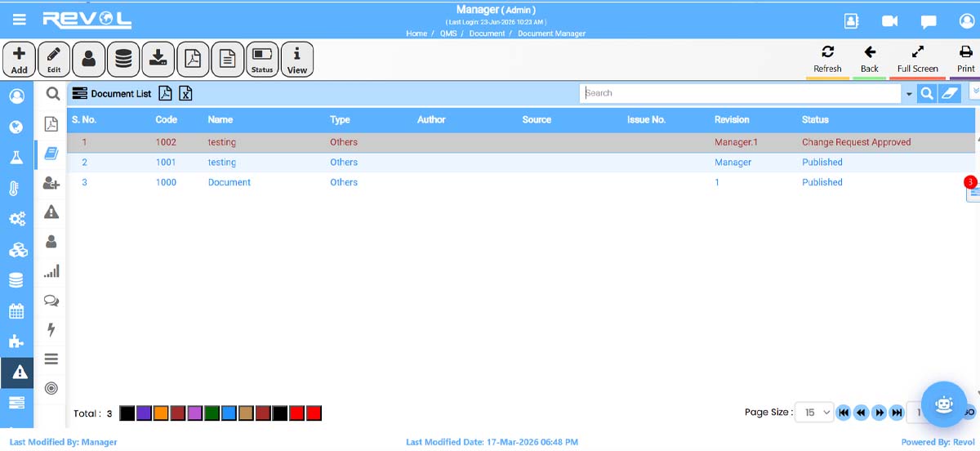Image resolution: width=980 pixels, height=451 pixels.
Task: Open the cubes icon in left sidebar
Action: (x=17, y=250)
